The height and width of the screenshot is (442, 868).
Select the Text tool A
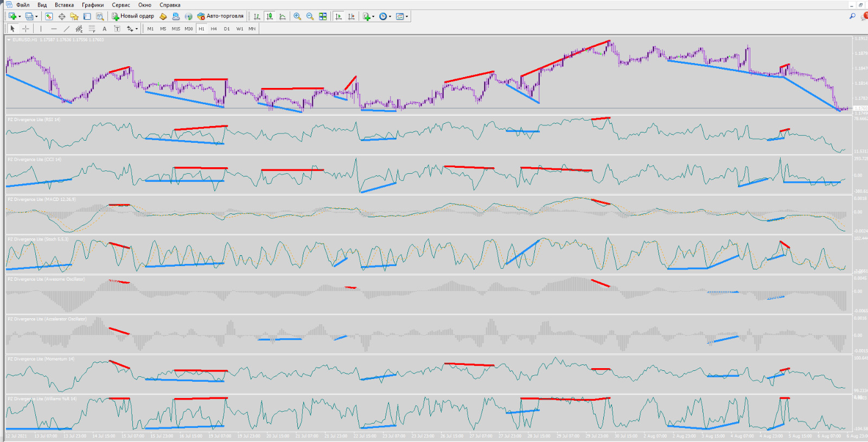[x=105, y=29]
